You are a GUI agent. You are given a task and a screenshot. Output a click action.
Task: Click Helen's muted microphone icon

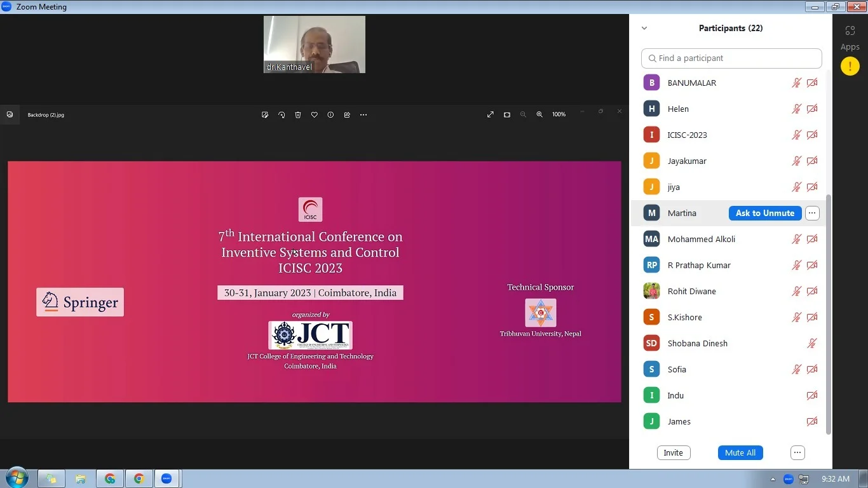click(x=797, y=109)
